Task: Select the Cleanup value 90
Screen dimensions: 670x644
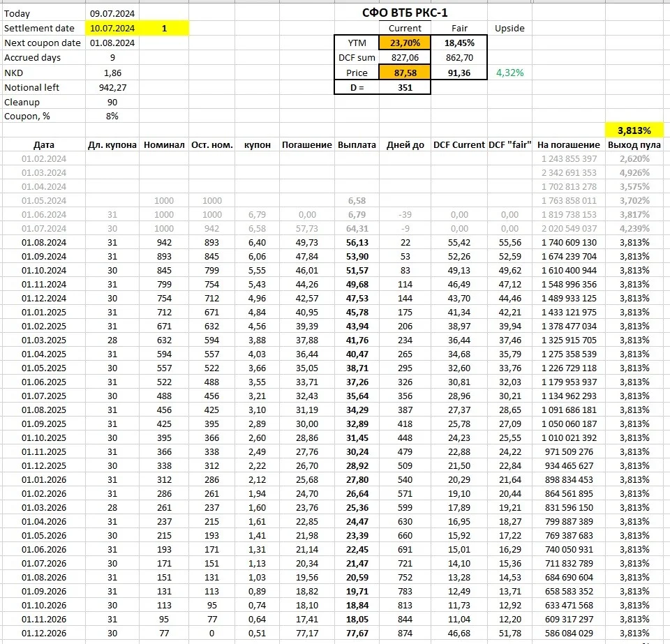Action: point(112,102)
